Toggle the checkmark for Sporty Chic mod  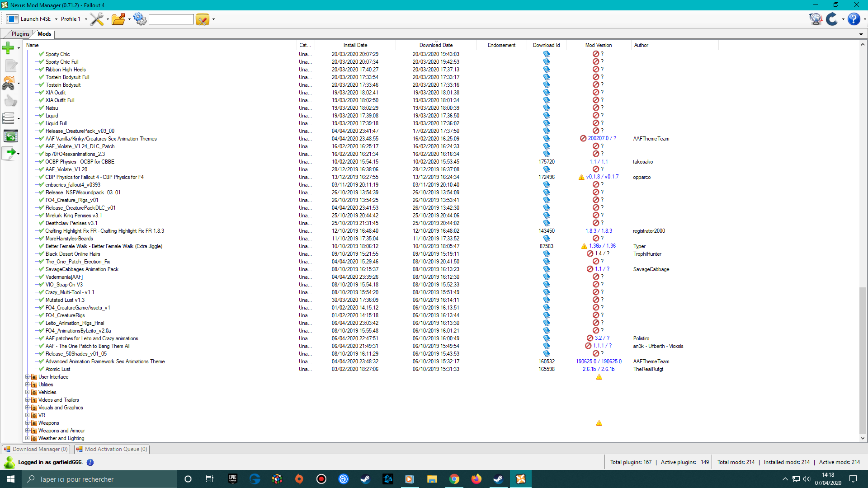tap(42, 54)
